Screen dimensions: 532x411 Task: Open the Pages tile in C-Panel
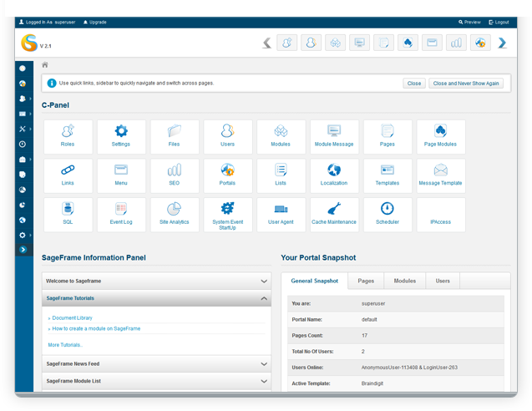[x=388, y=137]
